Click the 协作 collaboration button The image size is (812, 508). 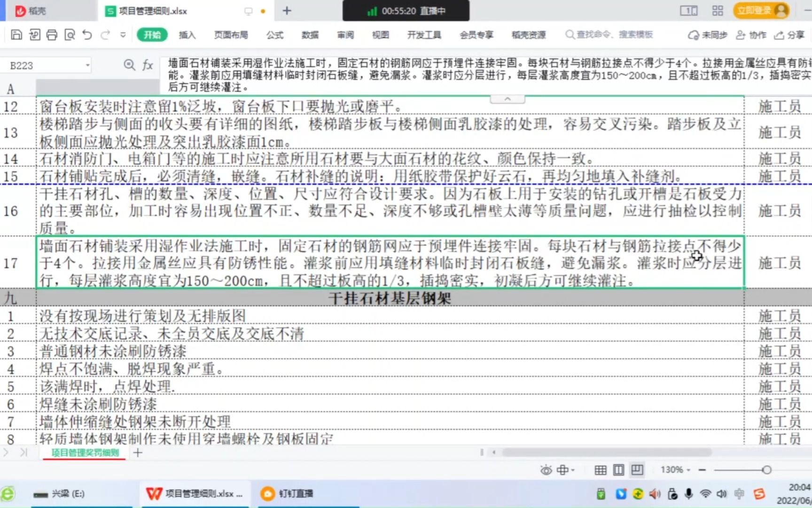(751, 35)
